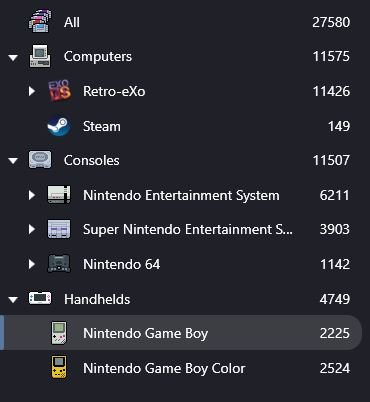Expand the Super Nintendo Entertainment System arrow

32,229
